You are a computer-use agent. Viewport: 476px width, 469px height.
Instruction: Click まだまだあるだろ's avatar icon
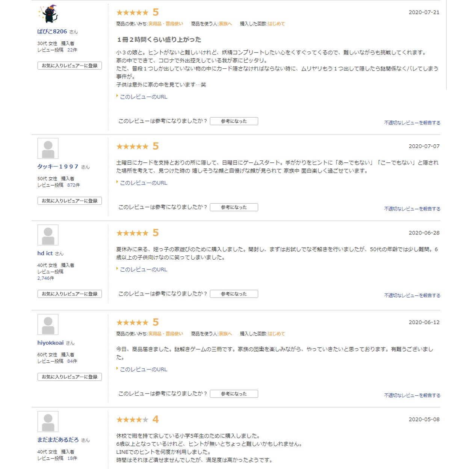pos(48,422)
